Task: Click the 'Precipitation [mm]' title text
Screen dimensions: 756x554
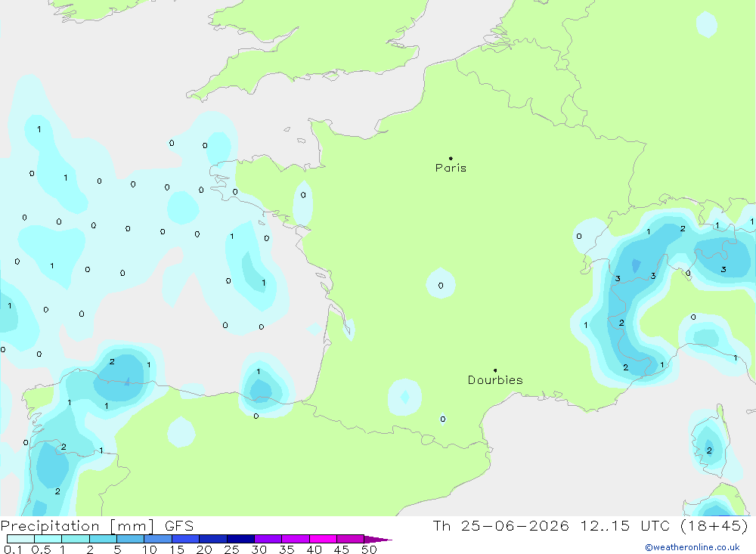Action: click(77, 526)
